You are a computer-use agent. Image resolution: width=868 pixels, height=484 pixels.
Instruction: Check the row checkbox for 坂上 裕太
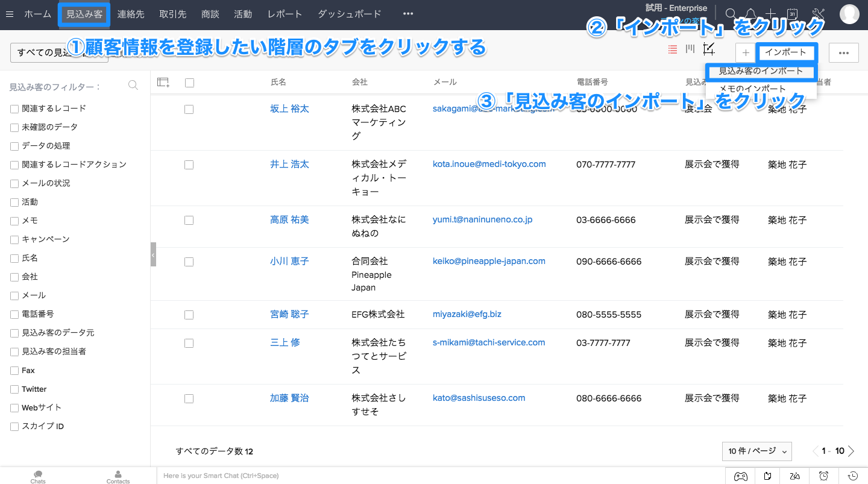tap(189, 109)
